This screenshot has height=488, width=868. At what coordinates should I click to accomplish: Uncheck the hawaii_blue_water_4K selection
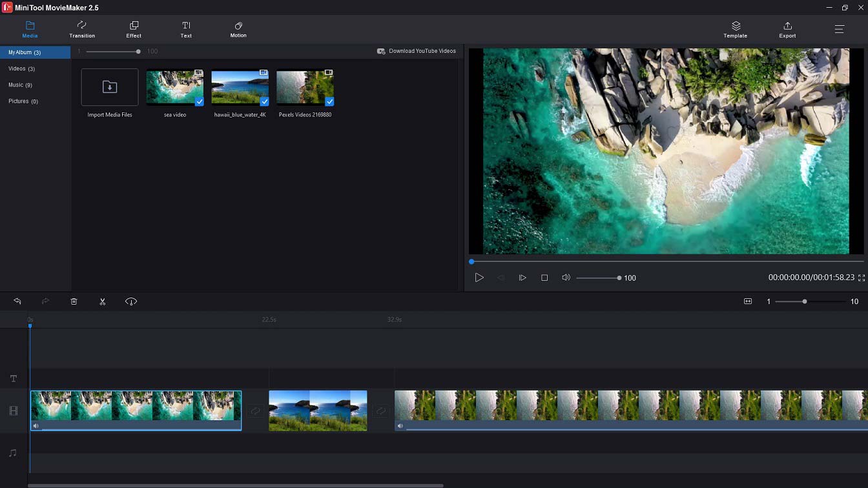click(x=264, y=101)
